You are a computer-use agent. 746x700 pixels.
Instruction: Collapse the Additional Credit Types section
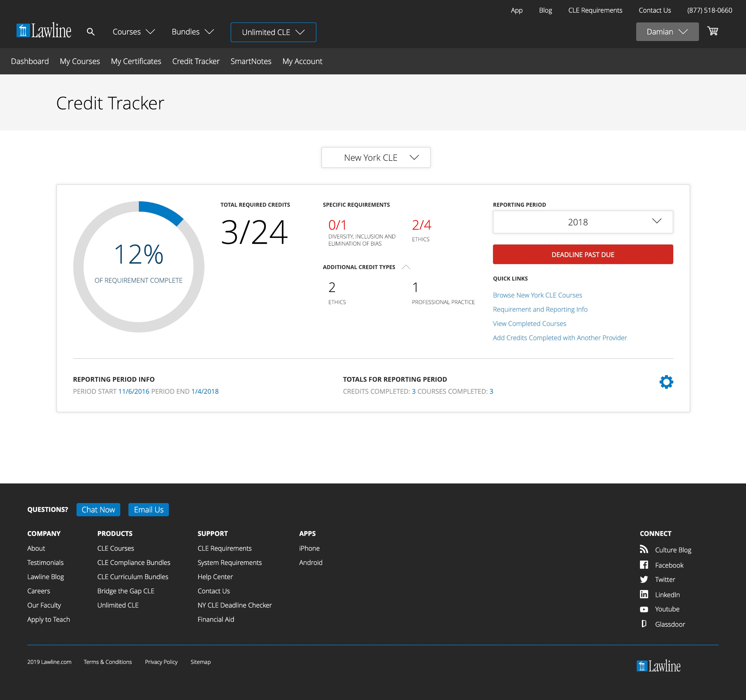coord(406,267)
